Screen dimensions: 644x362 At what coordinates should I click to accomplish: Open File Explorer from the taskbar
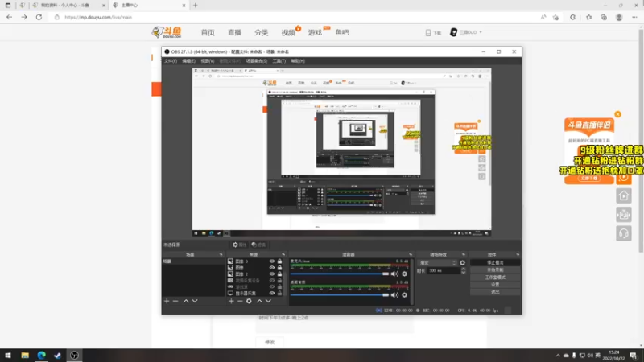pyautogui.click(x=25, y=355)
